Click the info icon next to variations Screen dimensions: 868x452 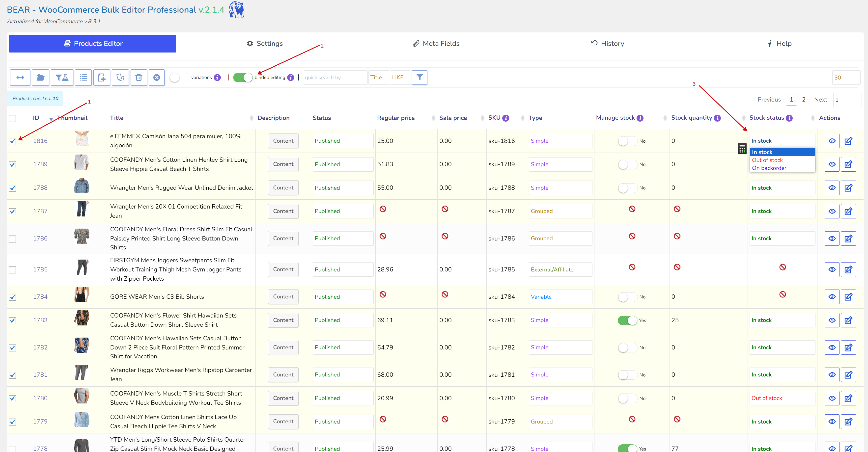pos(218,78)
